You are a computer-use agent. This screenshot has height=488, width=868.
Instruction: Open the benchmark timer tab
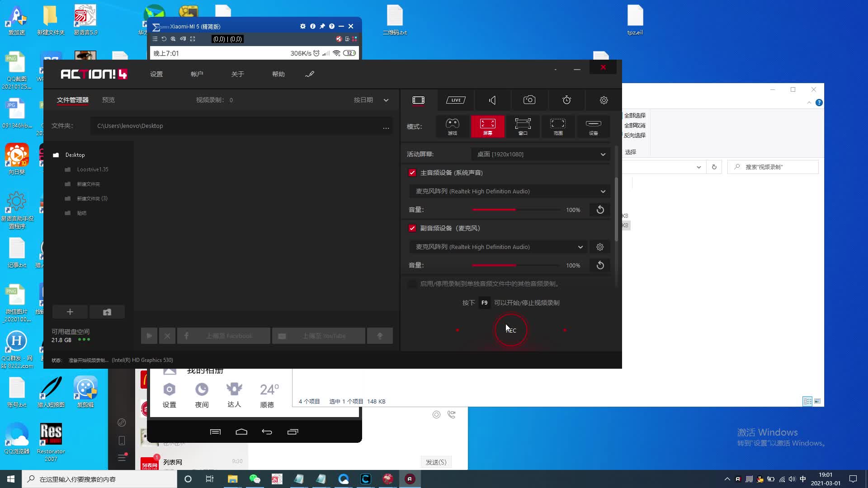click(x=566, y=100)
